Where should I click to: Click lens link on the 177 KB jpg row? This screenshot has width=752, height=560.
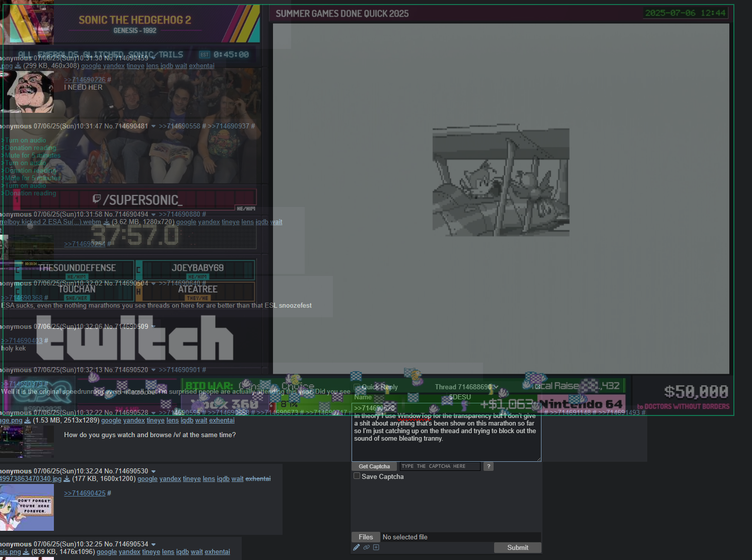point(209,479)
